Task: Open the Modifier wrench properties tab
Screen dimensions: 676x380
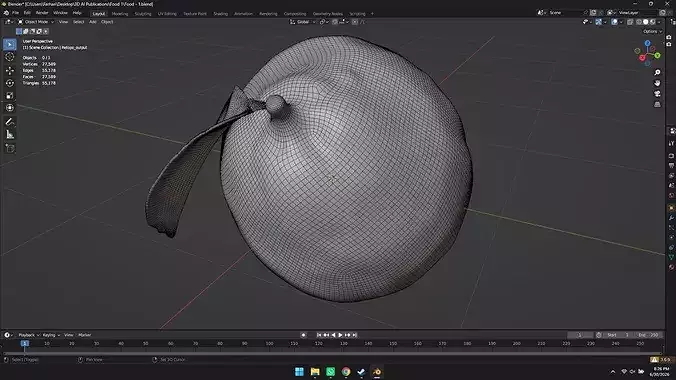Action: (x=671, y=218)
